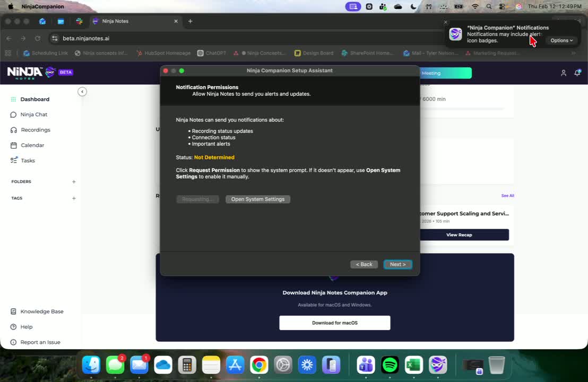Image resolution: width=588 pixels, height=382 pixels.
Task: Collapse the sidebar using chevron button
Action: pos(82,92)
